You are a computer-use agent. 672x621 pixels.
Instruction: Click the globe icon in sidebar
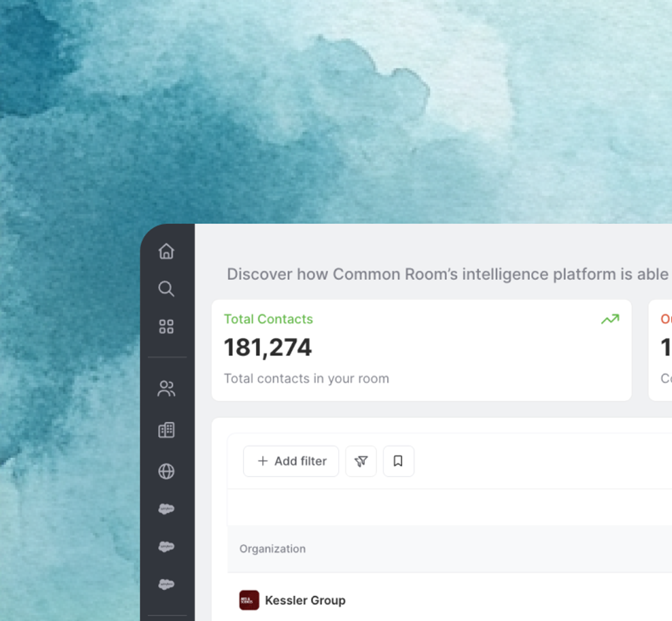(x=166, y=472)
